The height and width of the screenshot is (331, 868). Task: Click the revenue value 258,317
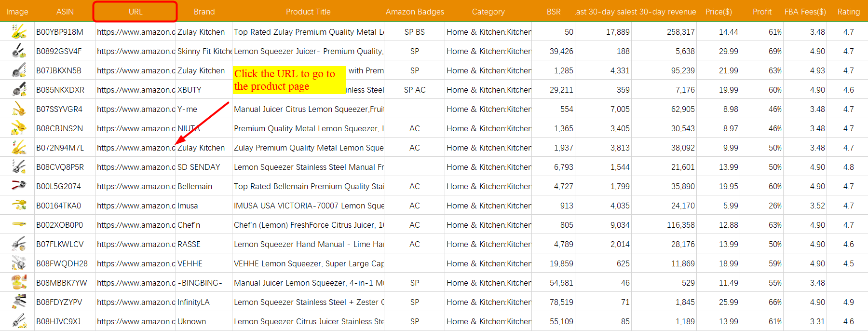click(681, 32)
